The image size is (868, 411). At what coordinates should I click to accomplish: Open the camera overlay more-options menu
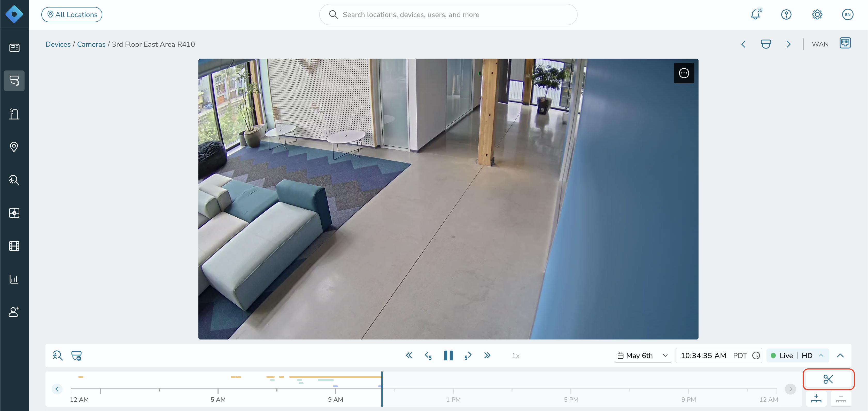click(x=684, y=73)
